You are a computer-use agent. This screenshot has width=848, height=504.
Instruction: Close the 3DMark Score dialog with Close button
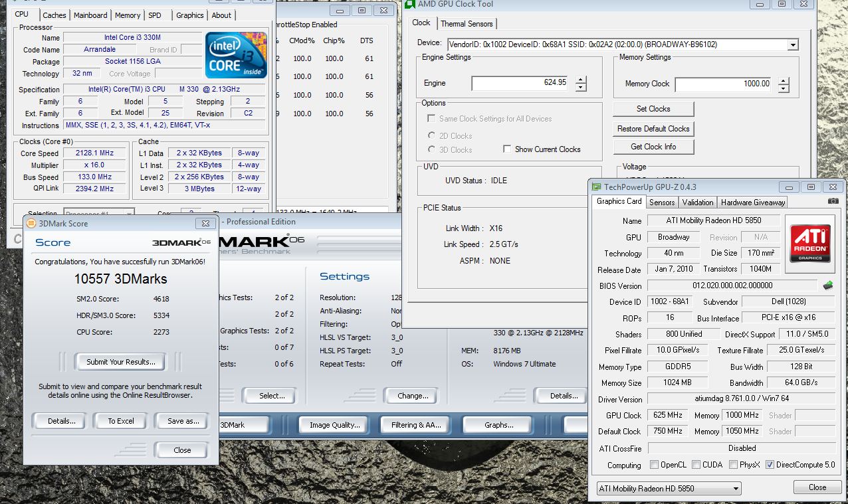click(182, 450)
